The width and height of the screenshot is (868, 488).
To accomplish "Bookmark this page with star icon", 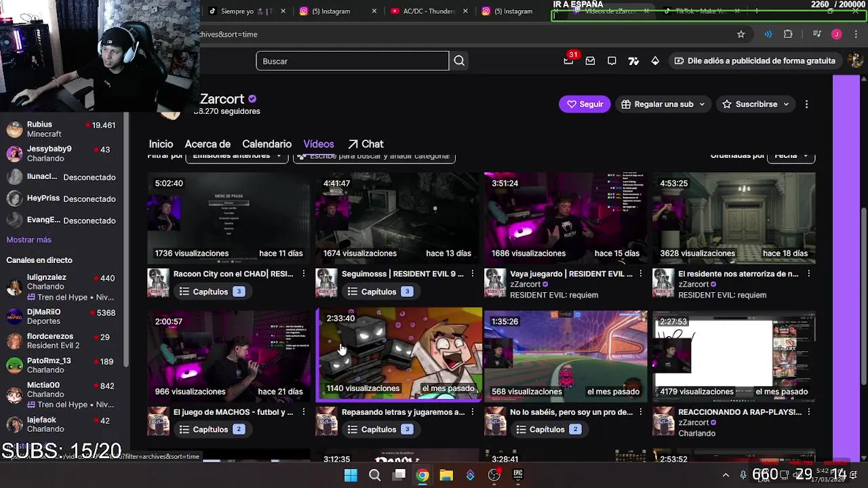I will tap(741, 34).
